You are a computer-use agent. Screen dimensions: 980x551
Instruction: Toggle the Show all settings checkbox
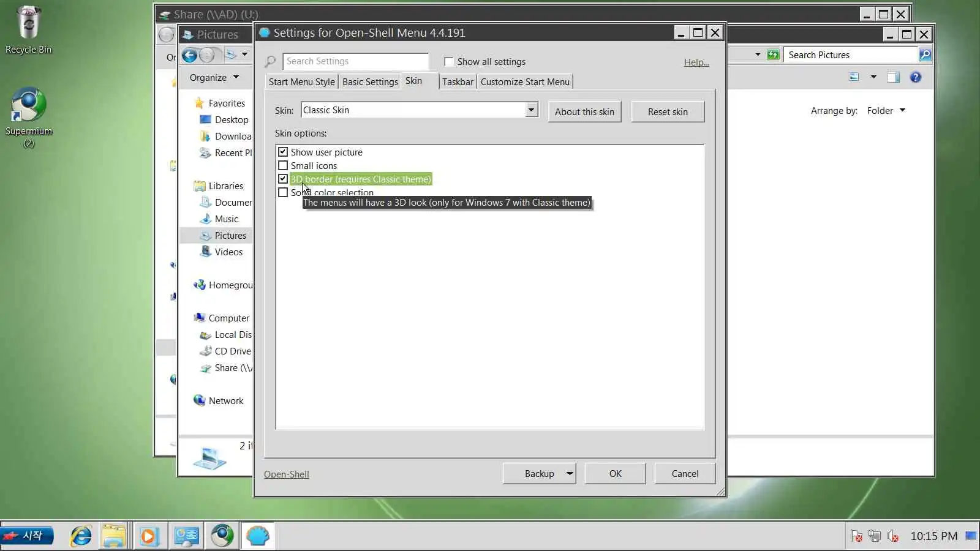tap(449, 62)
